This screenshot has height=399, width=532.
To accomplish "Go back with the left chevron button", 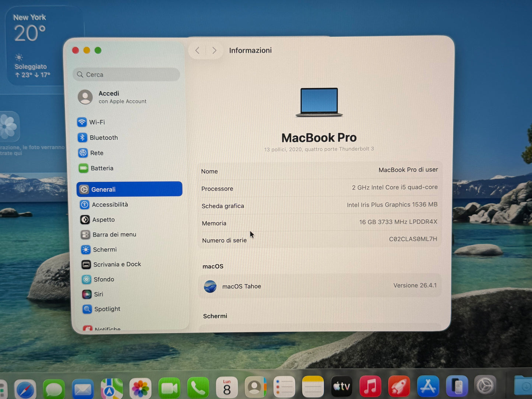I will coord(197,50).
